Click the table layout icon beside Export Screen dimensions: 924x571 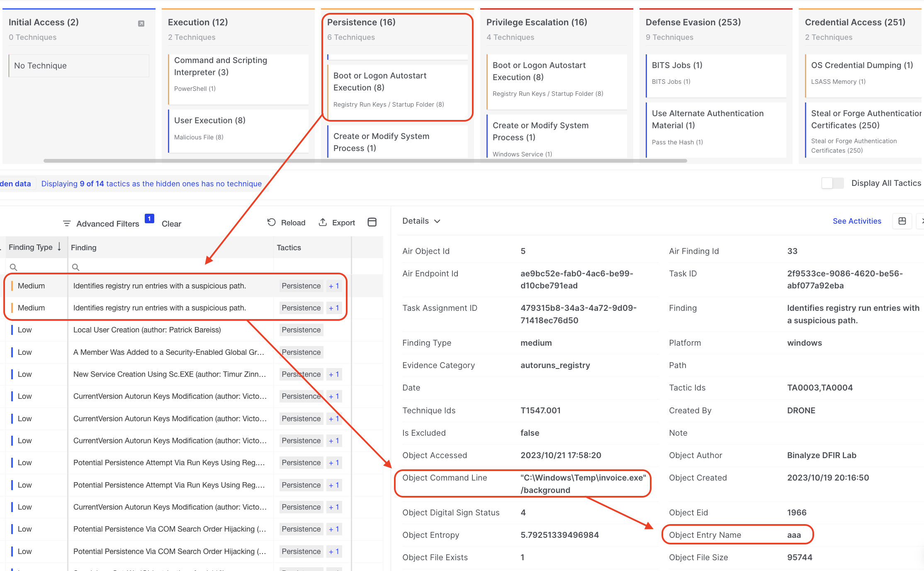coord(372,222)
